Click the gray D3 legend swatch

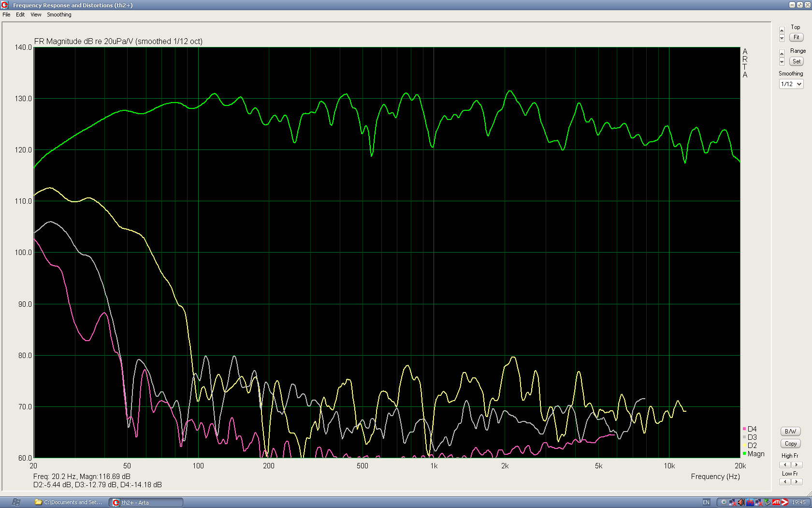pyautogui.click(x=744, y=437)
